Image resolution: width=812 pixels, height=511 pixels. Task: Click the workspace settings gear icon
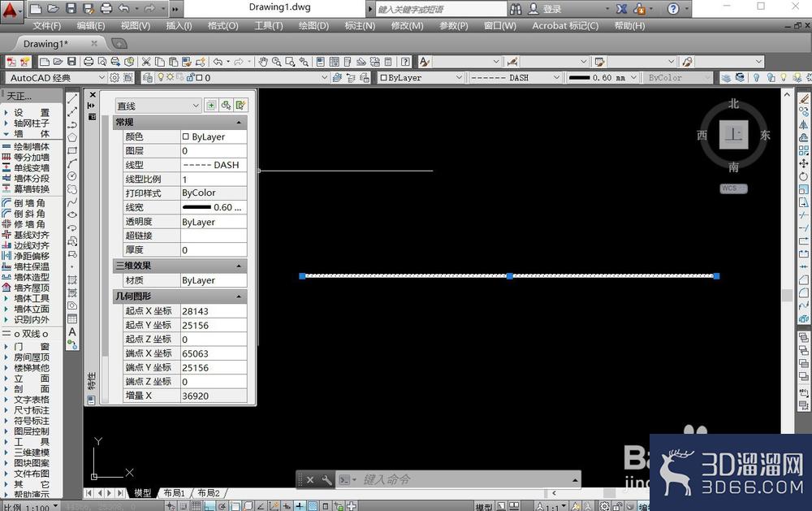coord(114,78)
